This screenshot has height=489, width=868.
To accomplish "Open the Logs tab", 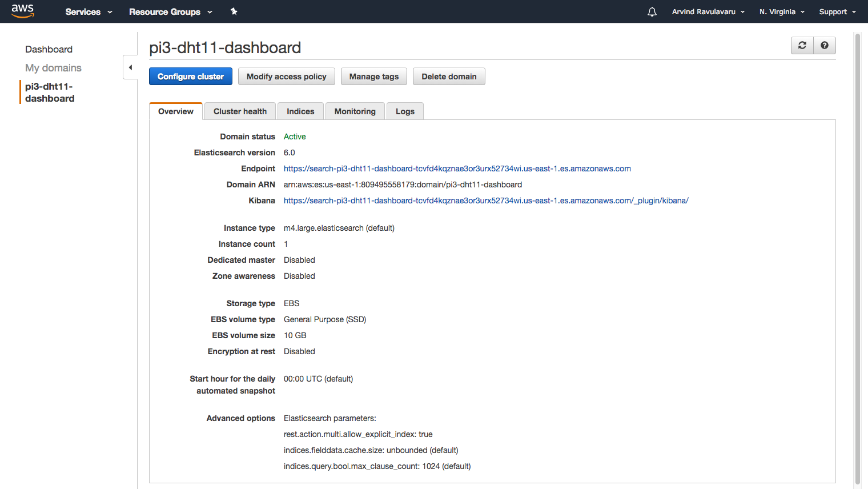I will (x=405, y=111).
